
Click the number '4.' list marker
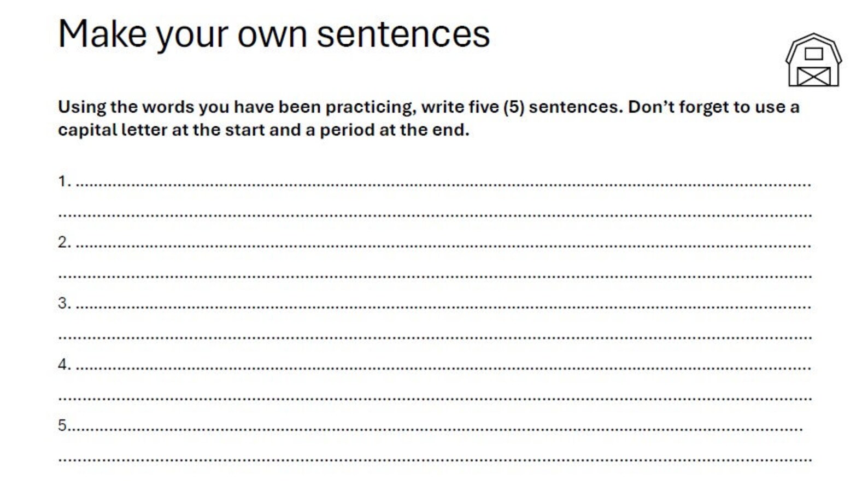[x=64, y=364]
